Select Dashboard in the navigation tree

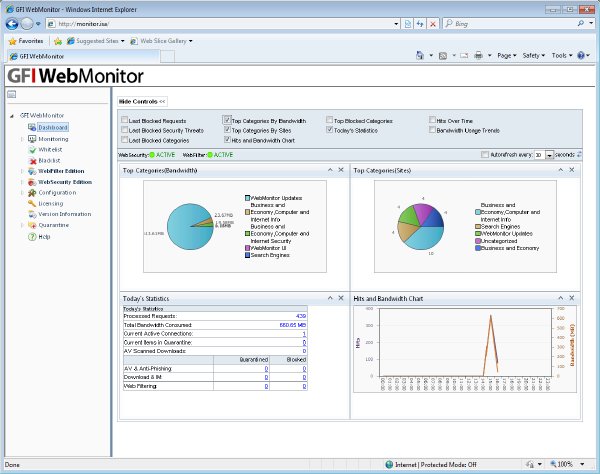click(x=53, y=127)
